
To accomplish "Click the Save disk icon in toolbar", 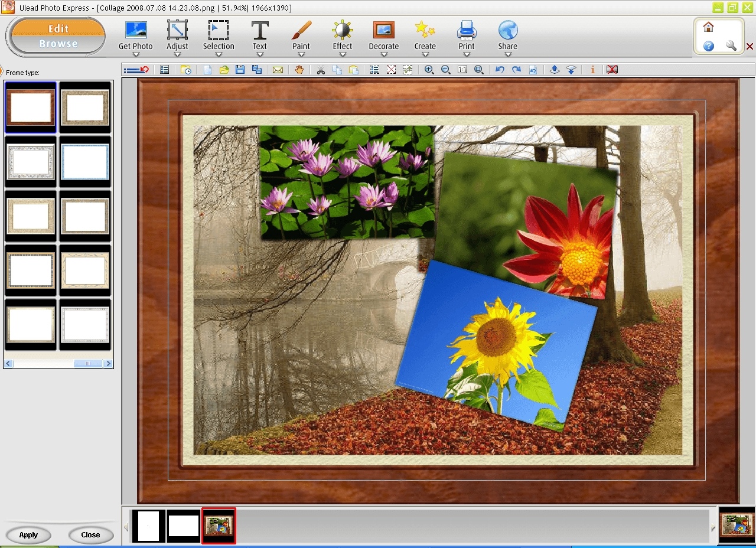I will point(240,70).
